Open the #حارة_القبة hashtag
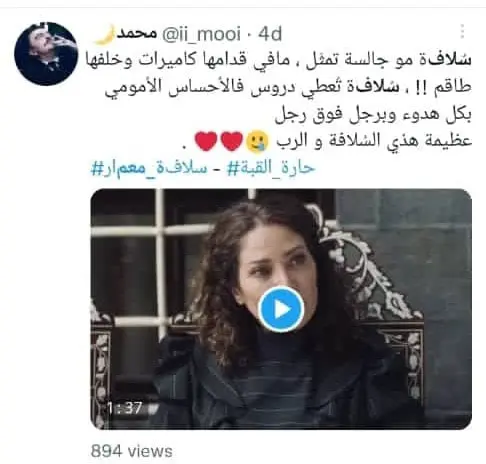The image size is (486, 464). tap(271, 168)
